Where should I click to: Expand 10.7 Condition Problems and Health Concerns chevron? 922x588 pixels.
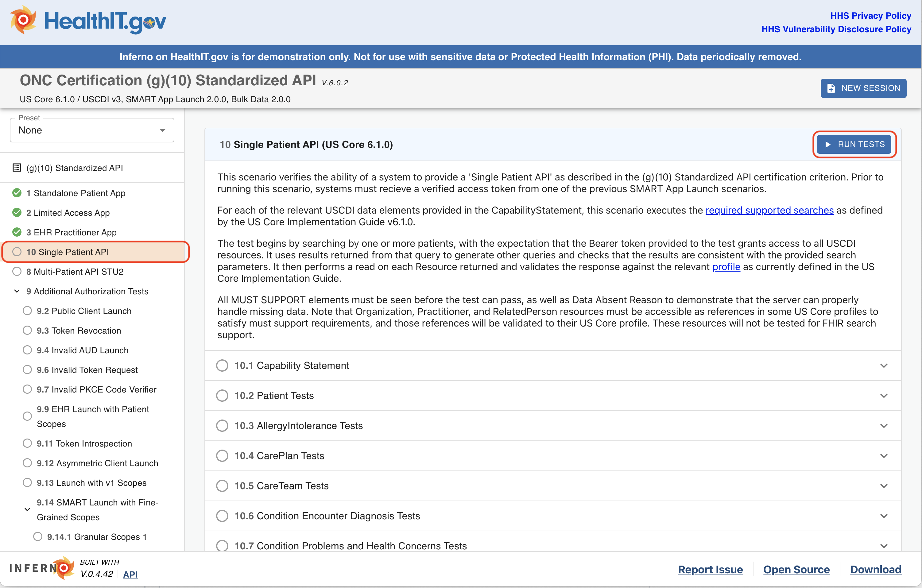(884, 546)
